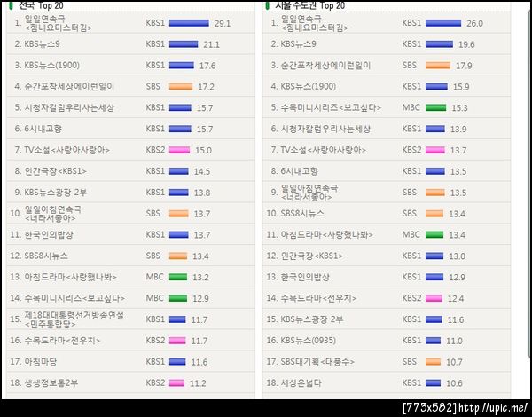Select the 19.6 rating value
Image resolution: width=532 pixels, height=417 pixels.
click(x=466, y=44)
